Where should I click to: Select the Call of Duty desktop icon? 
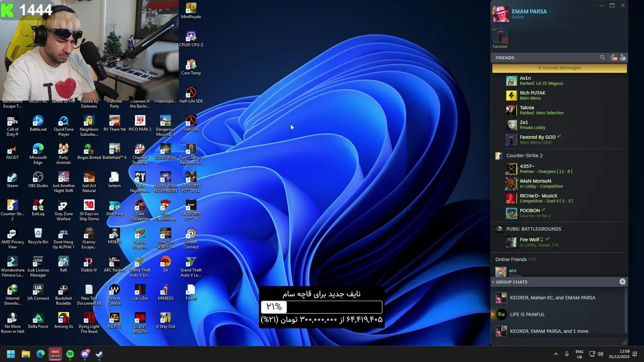tap(13, 126)
